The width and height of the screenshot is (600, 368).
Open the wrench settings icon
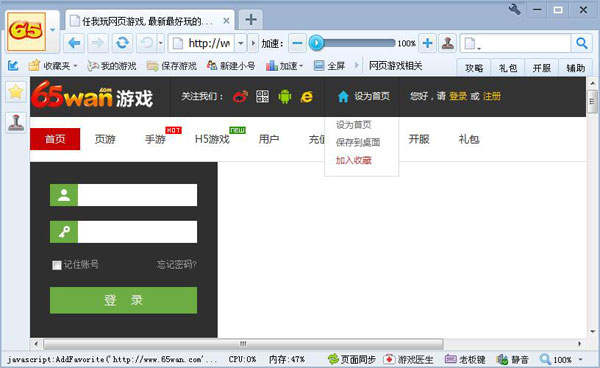514,10
